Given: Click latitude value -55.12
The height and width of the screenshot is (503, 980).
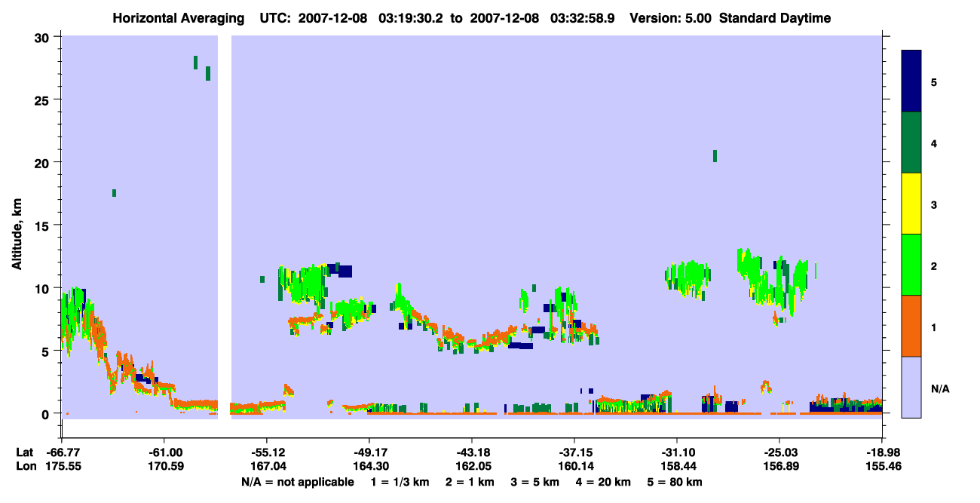Looking at the screenshot, I should click(267, 452).
